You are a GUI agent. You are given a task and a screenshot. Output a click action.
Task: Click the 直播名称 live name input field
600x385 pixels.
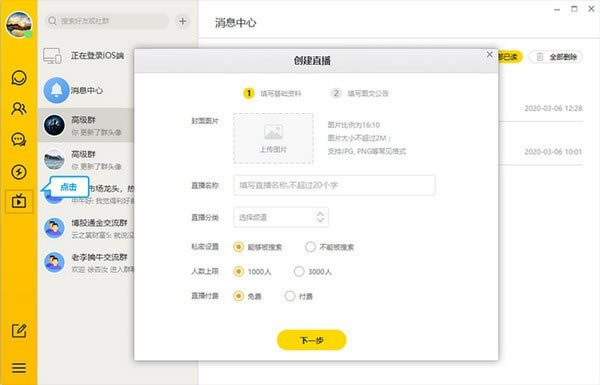point(334,185)
